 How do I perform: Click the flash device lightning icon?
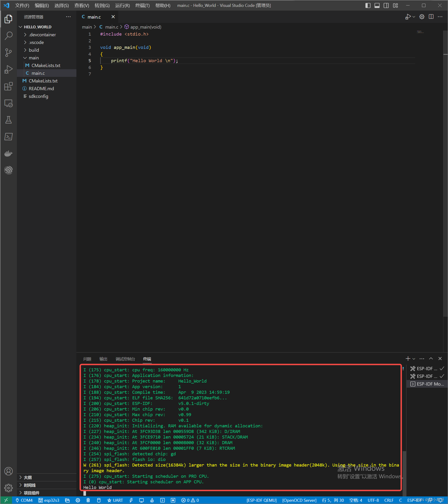tap(131, 500)
